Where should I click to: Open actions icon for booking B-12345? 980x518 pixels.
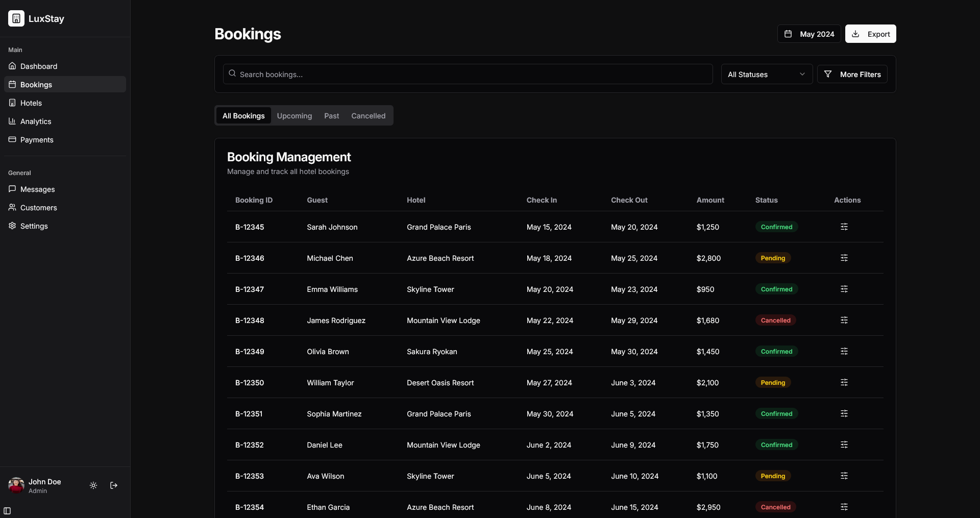tap(844, 227)
